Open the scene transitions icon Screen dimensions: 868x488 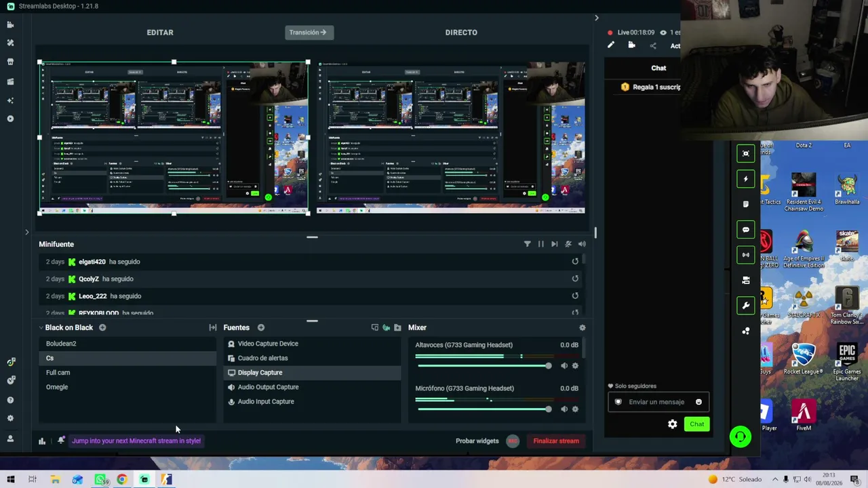tap(213, 327)
